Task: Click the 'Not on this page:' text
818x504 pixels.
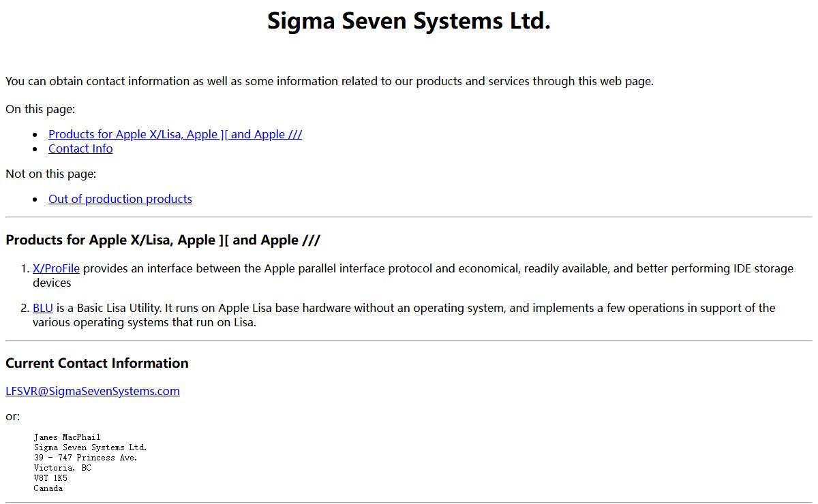Action: [51, 174]
